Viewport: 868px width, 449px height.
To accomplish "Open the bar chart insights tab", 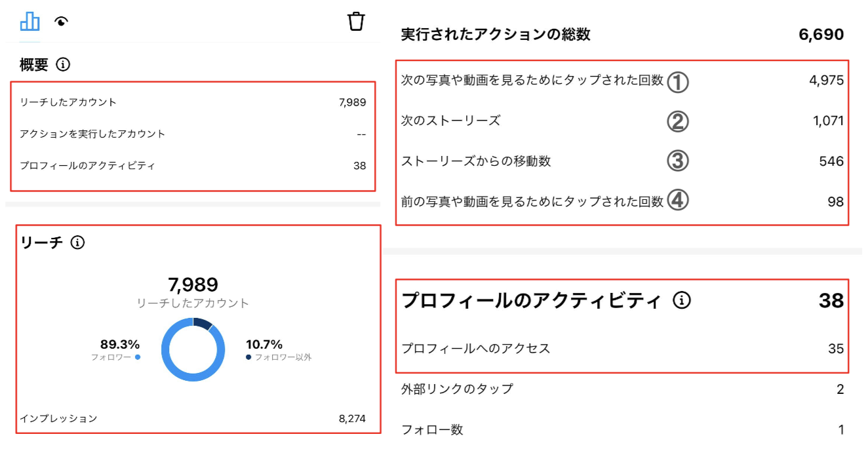I will 30,22.
